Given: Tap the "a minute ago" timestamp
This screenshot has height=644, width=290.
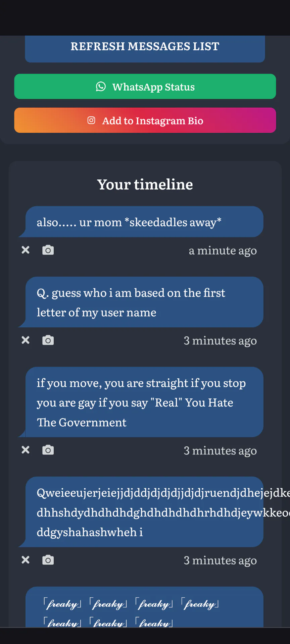Looking at the screenshot, I should (223, 251).
